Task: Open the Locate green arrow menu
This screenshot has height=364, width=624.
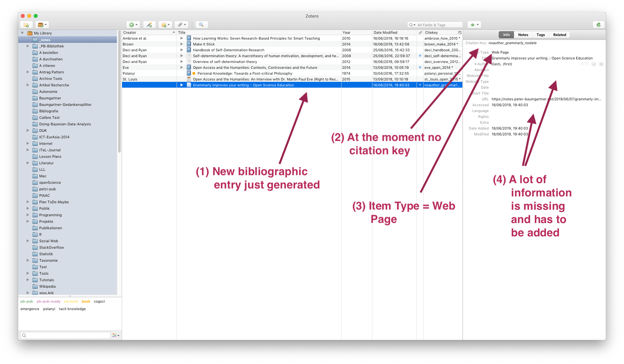Action: [474, 25]
